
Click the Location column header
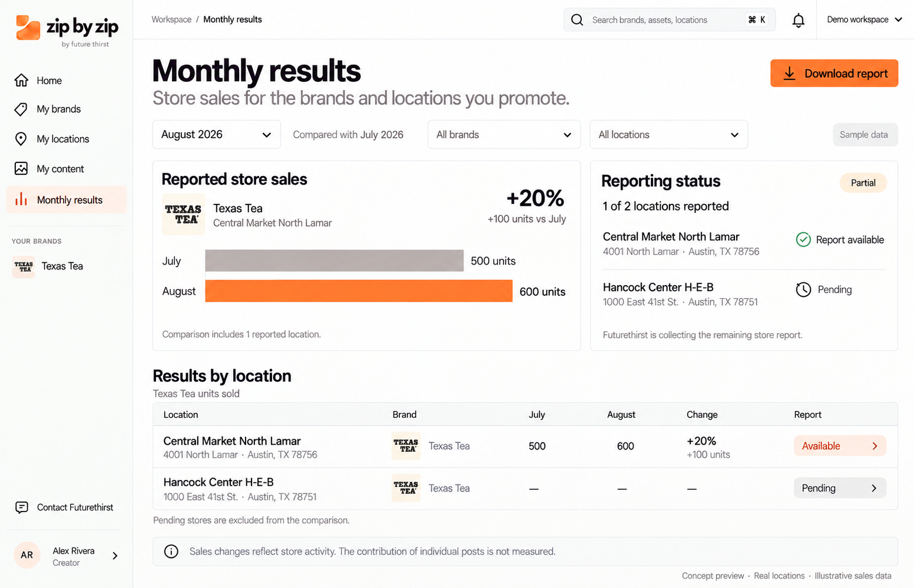[x=181, y=414]
